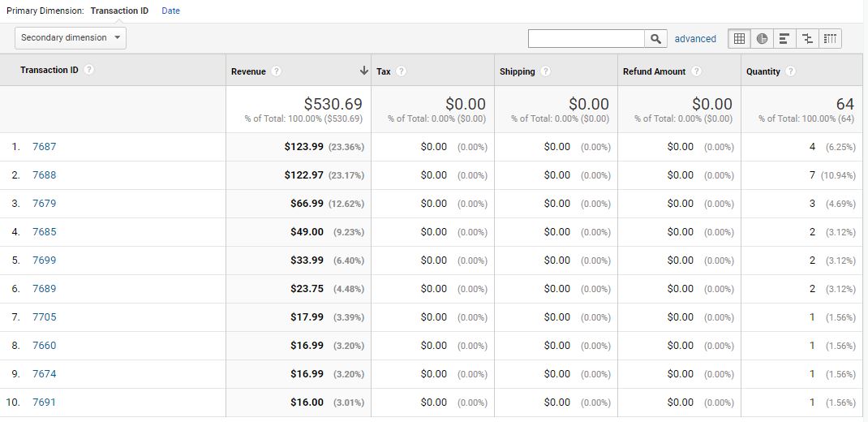The height and width of the screenshot is (422, 868).
Task: Sort by the Revenue column arrow
Action: point(363,71)
